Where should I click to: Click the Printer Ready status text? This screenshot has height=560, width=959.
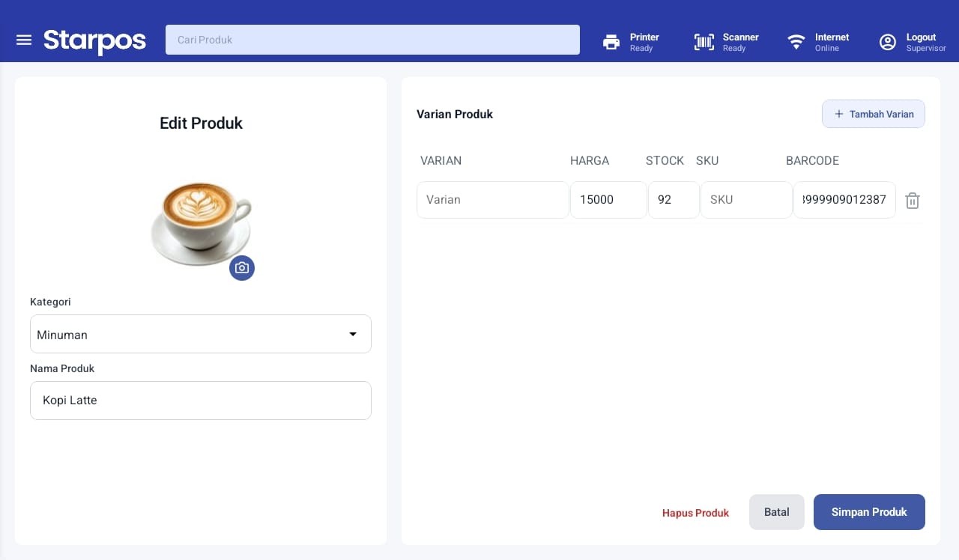[x=644, y=43]
